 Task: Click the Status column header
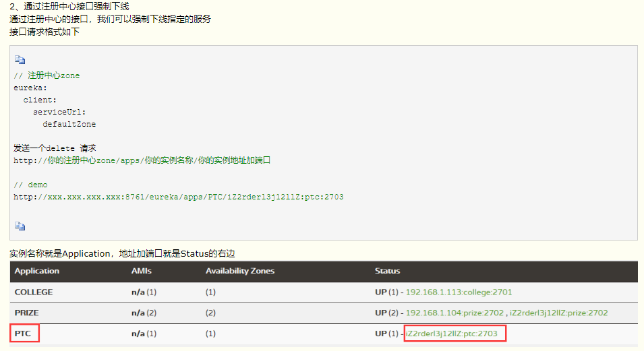[x=387, y=271]
